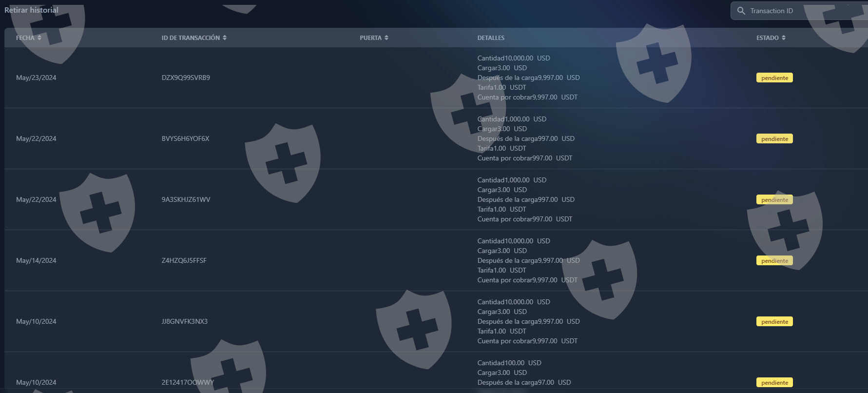Select transaction ID DZX9Q99SVRB9
The image size is (868, 393).
(x=186, y=78)
